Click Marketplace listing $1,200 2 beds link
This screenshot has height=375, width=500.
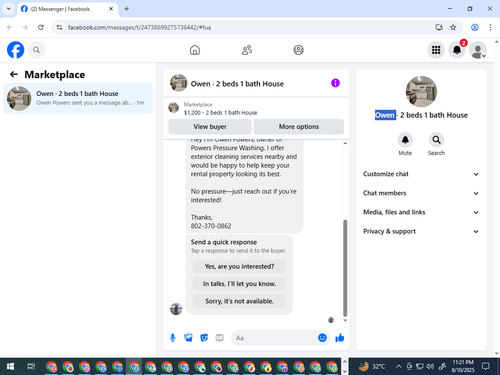tap(220, 113)
